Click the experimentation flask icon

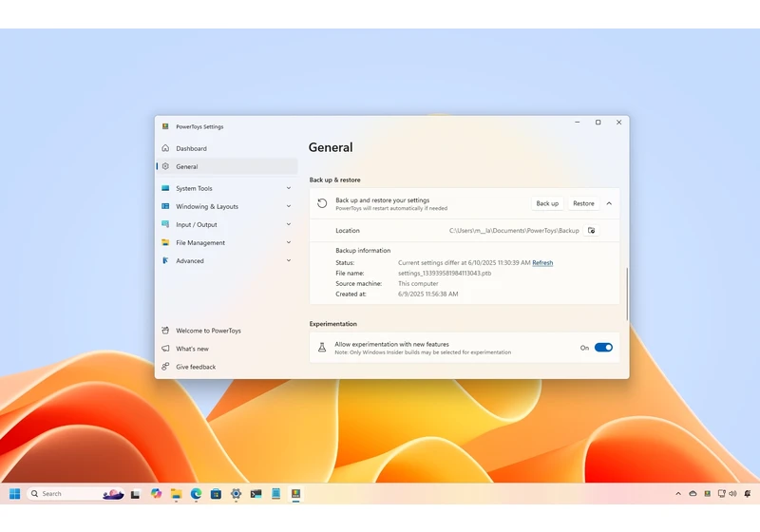322,348
